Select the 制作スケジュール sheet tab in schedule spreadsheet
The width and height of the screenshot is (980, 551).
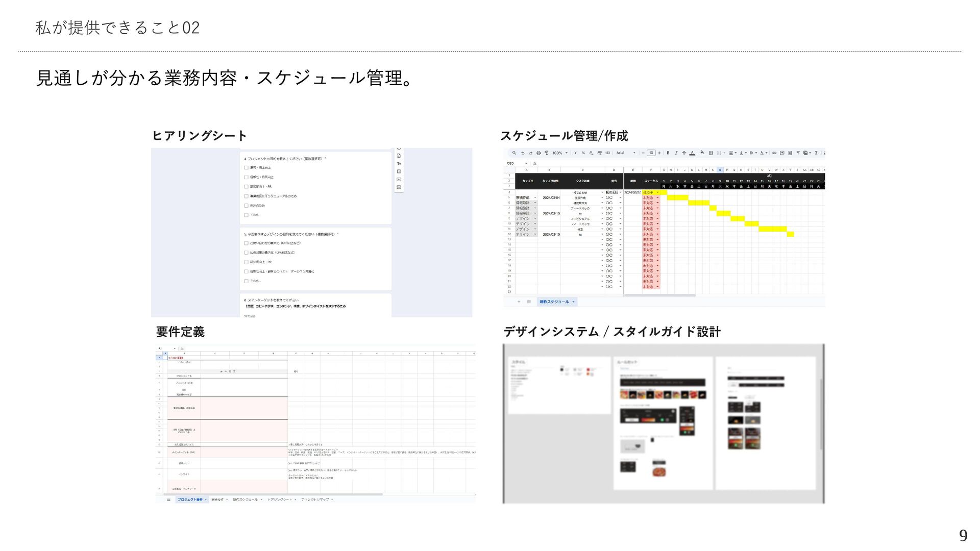(555, 302)
